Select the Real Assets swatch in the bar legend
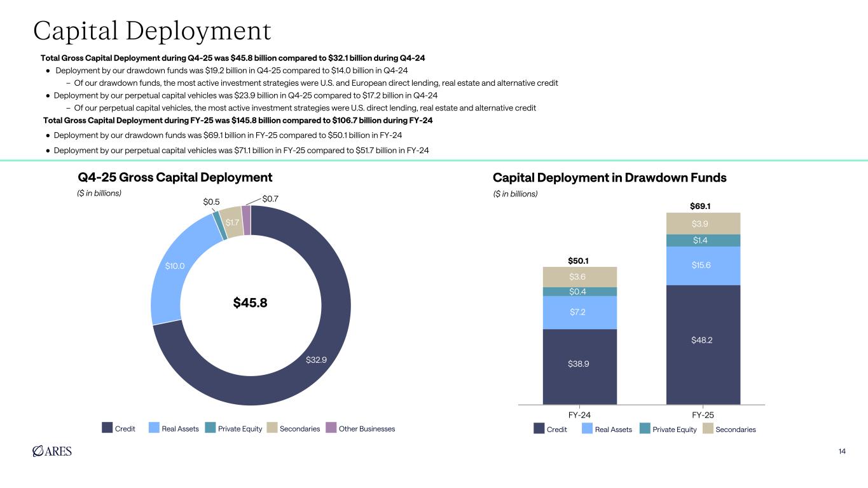 (588, 429)
